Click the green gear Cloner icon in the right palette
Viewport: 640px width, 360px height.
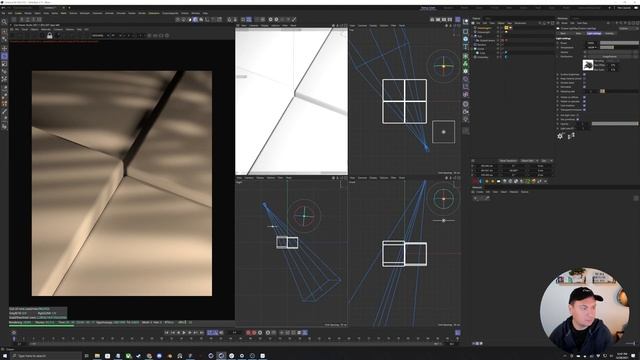click(465, 71)
